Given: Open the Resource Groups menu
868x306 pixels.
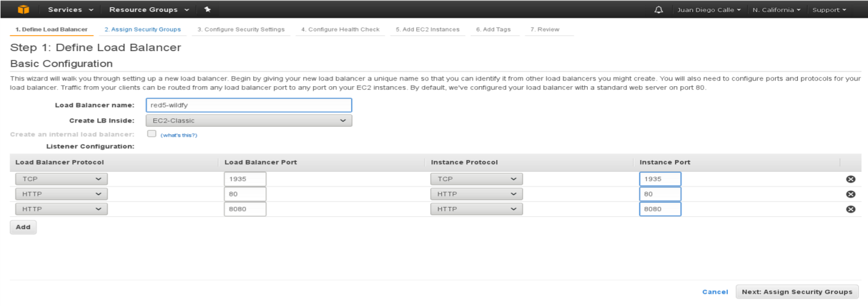Looking at the screenshot, I should pyautogui.click(x=149, y=9).
